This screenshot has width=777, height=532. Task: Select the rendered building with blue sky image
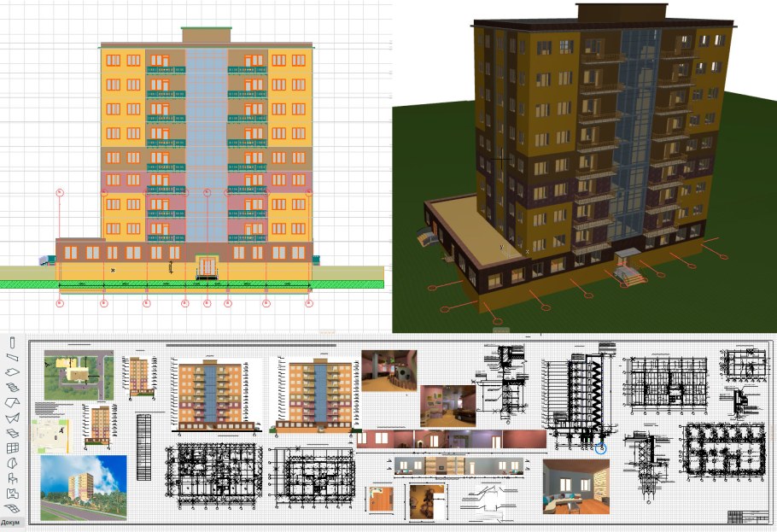84,487
